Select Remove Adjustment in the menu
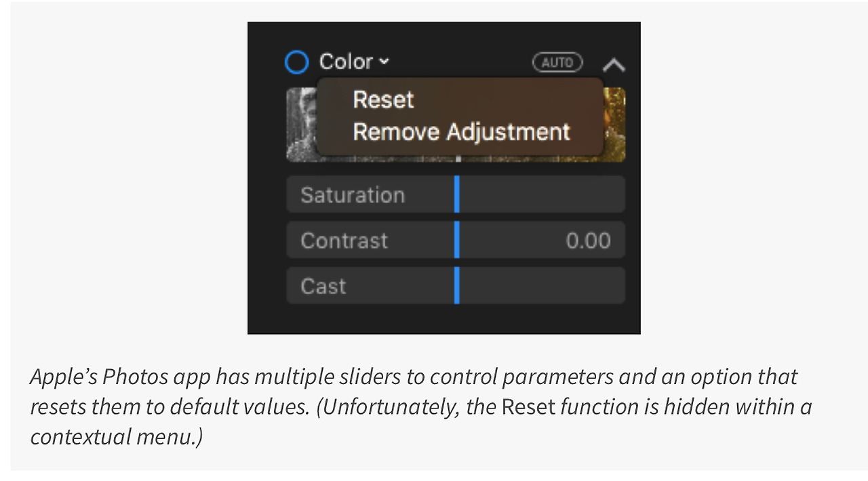Viewport: 868px width, 481px height. point(461,131)
